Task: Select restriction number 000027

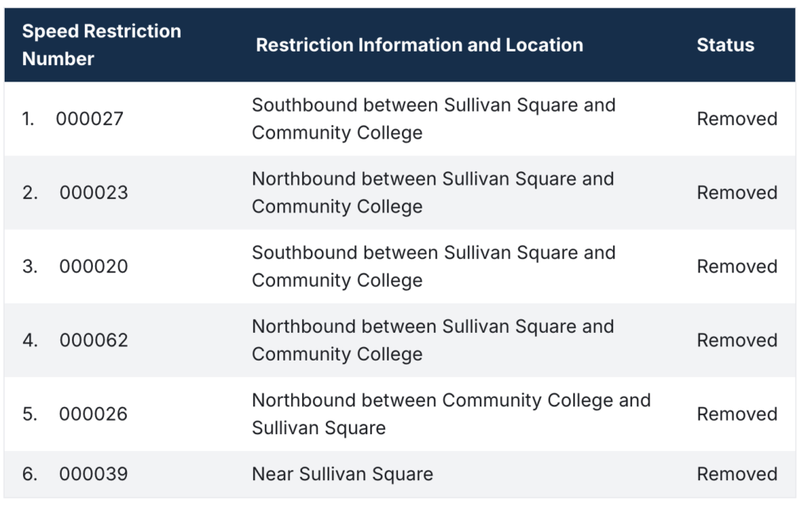Action: pos(90,119)
